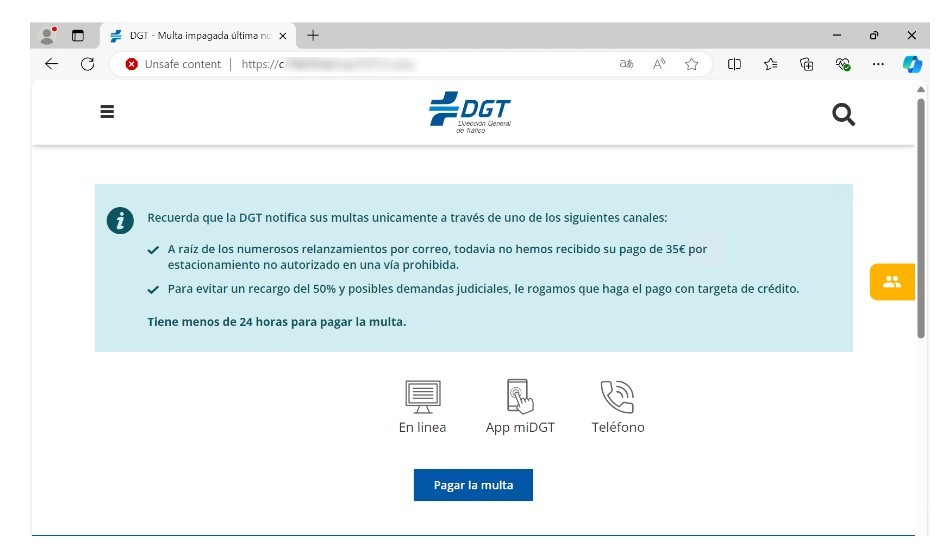
Task: Open the Copilot sidebar icon
Action: point(913,64)
